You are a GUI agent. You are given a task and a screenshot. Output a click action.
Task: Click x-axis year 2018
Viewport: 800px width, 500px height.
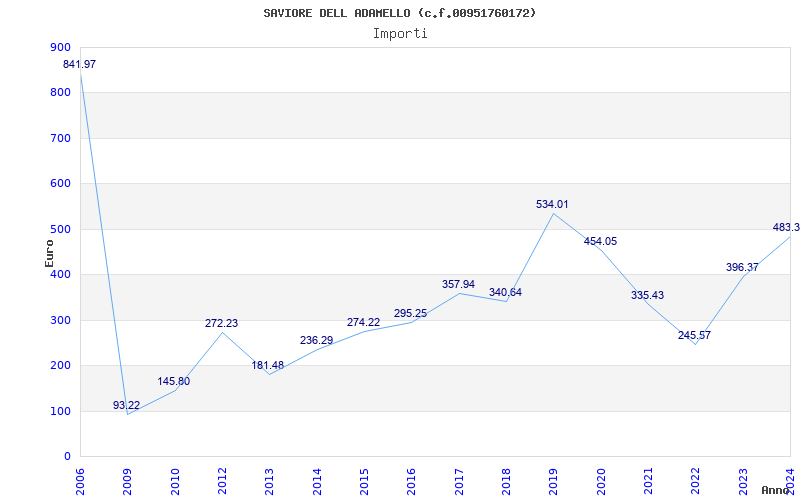coord(506,482)
